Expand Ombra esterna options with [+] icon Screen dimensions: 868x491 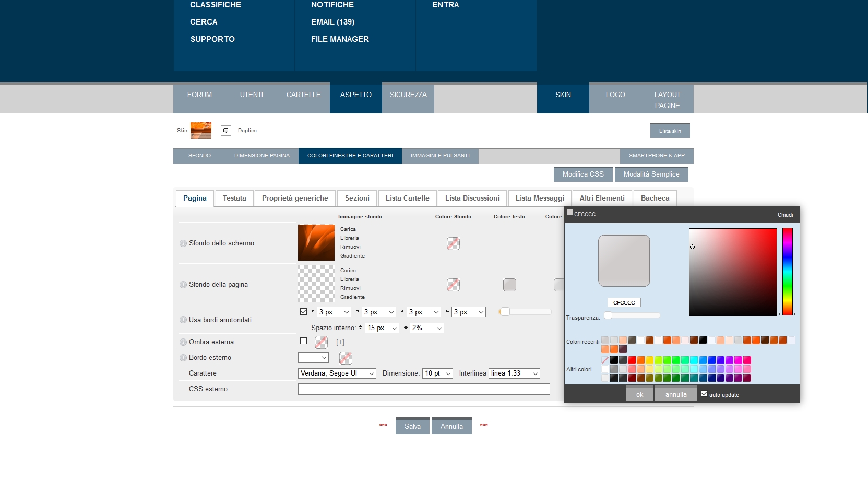[x=340, y=342]
